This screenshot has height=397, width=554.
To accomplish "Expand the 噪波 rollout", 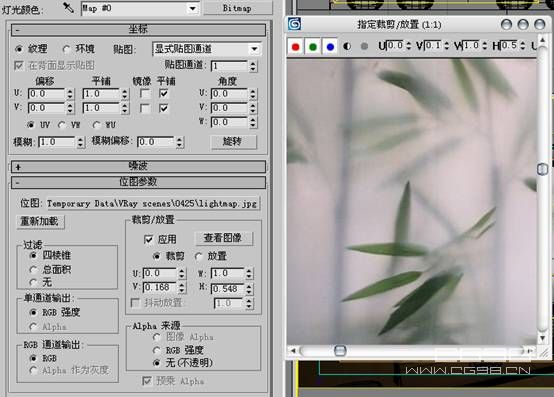I will tap(138, 166).
